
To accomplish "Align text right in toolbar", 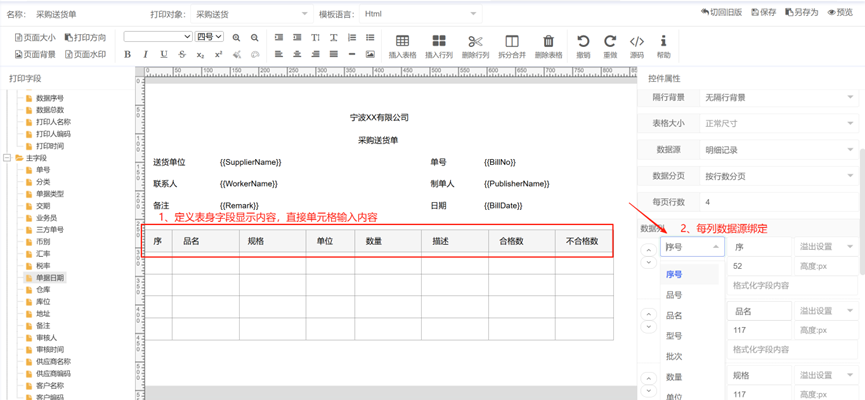I will (x=315, y=54).
